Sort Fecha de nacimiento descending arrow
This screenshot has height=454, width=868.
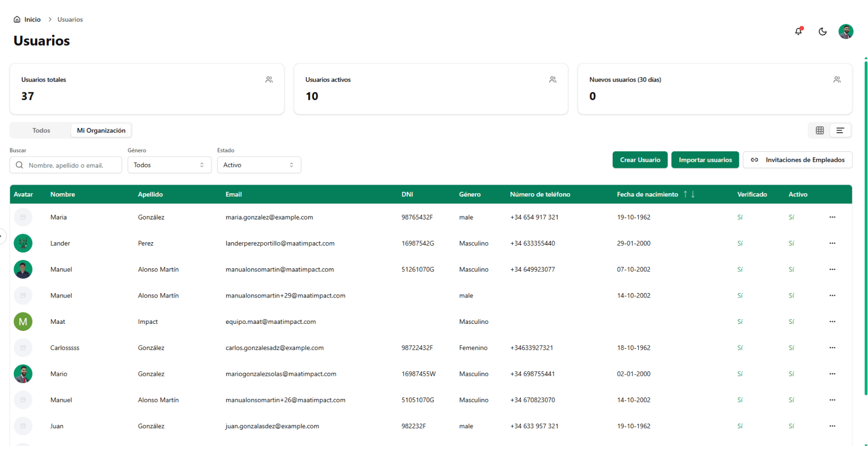(693, 194)
